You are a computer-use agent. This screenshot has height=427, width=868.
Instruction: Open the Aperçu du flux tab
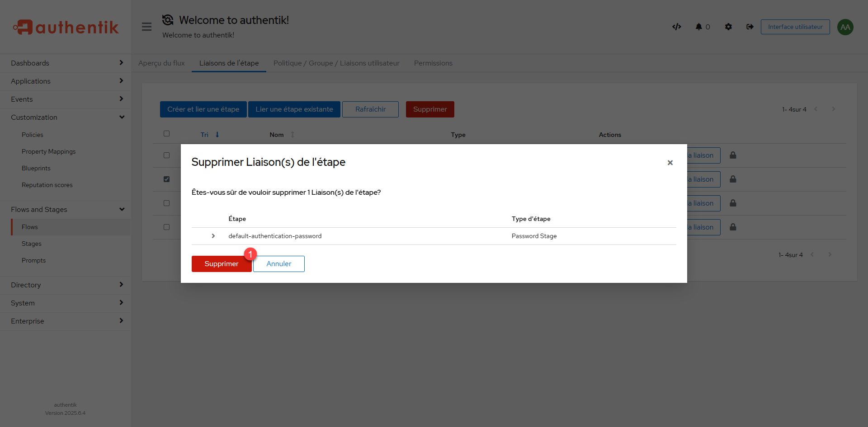tap(161, 63)
